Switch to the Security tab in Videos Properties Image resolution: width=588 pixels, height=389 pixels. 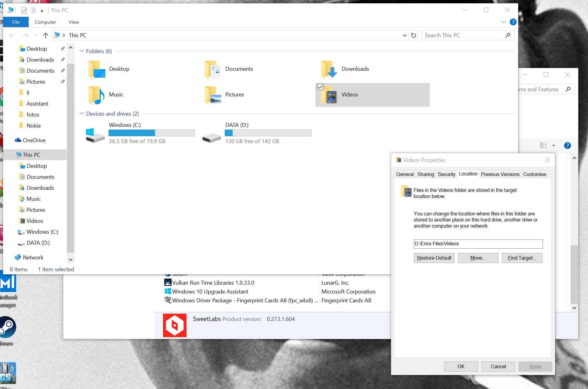pyautogui.click(x=446, y=174)
